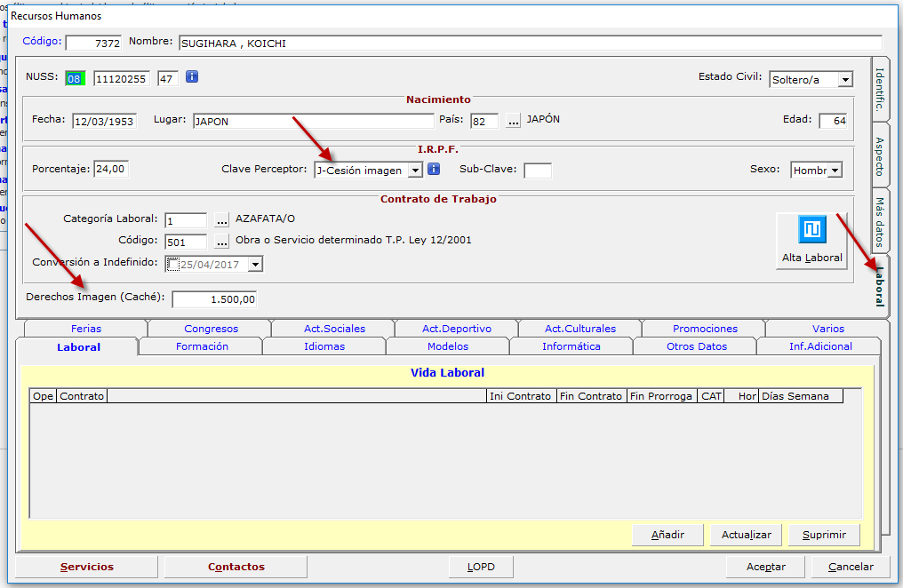The height and width of the screenshot is (588, 903).
Task: Click the employee Código field 7372
Action: pyautogui.click(x=94, y=44)
